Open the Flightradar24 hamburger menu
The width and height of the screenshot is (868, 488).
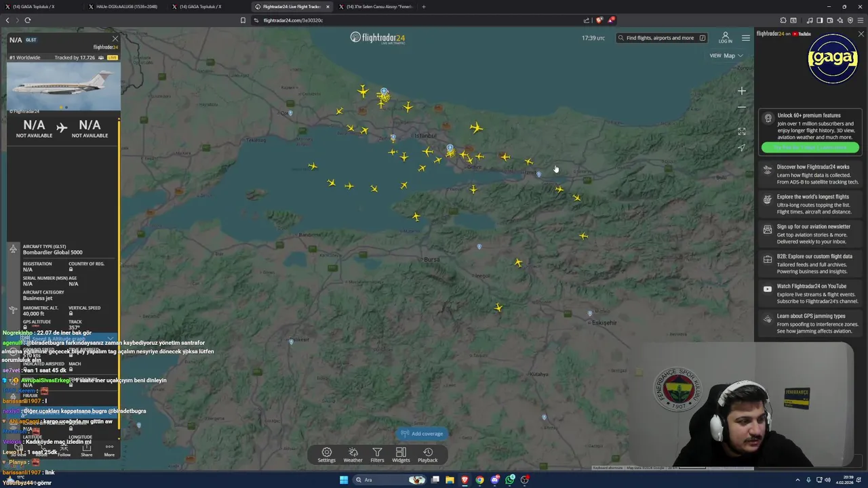746,38
